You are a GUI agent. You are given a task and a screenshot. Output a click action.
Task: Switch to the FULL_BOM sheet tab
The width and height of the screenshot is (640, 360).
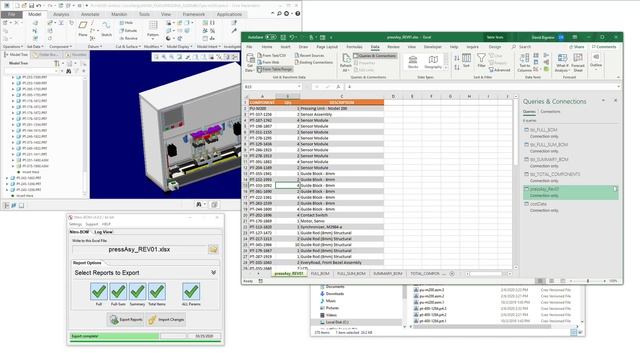(x=320, y=273)
